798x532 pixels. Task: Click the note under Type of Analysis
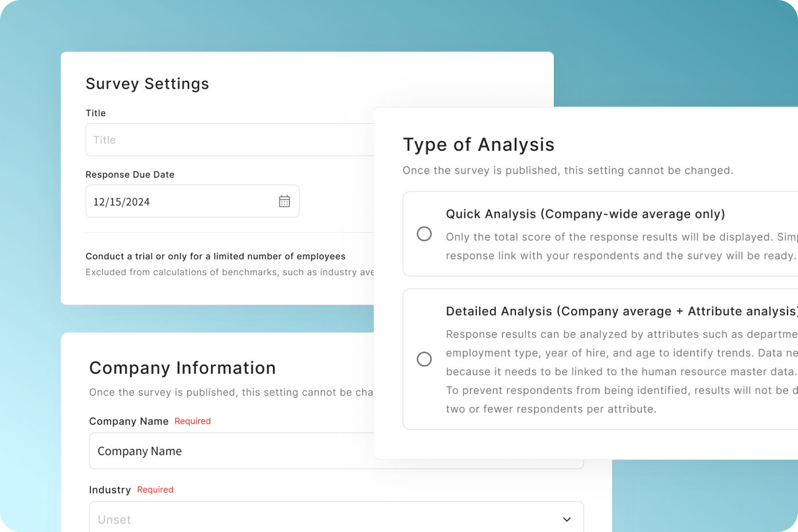point(568,170)
